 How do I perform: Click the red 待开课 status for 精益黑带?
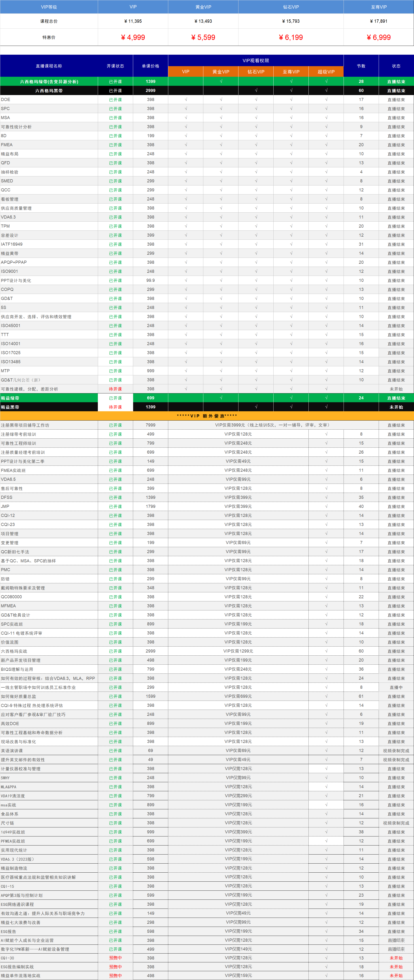coord(115,407)
